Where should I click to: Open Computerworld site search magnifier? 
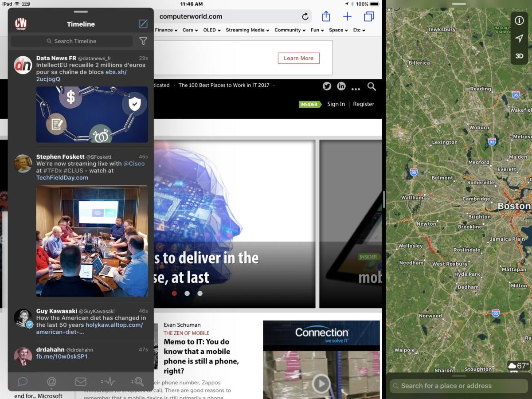tap(372, 86)
